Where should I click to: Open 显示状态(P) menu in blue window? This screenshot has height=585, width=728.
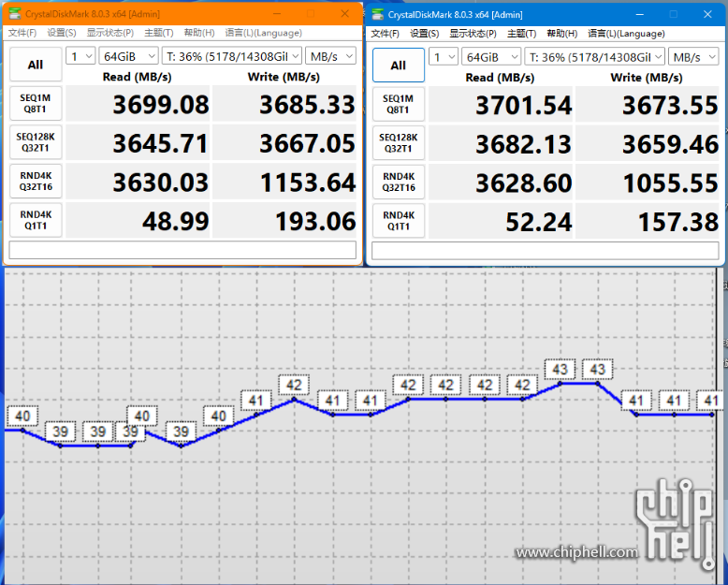[x=473, y=34]
